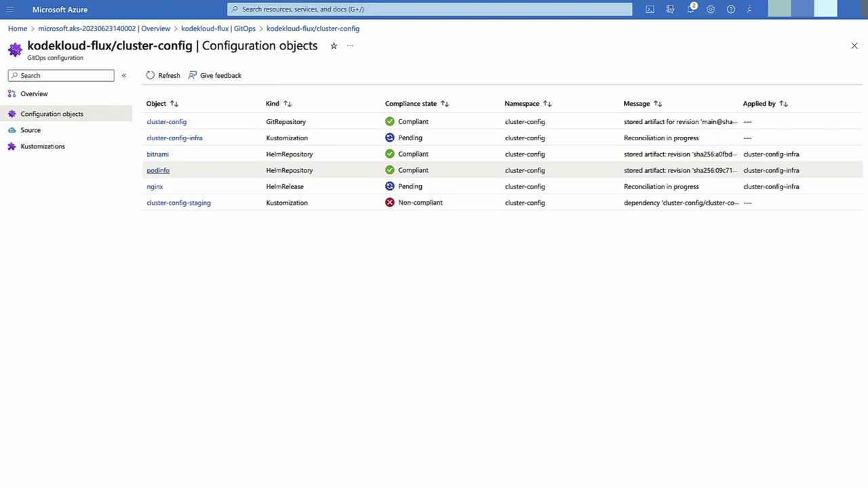Click the nginx row 'Reconciliation in progress' message
The image size is (868, 488).
point(661,186)
